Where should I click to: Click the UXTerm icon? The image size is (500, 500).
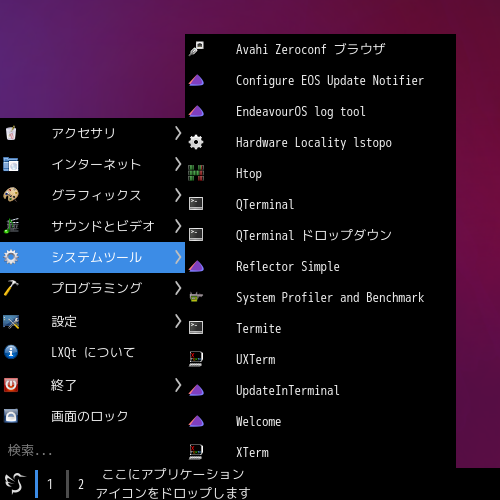coord(196,359)
